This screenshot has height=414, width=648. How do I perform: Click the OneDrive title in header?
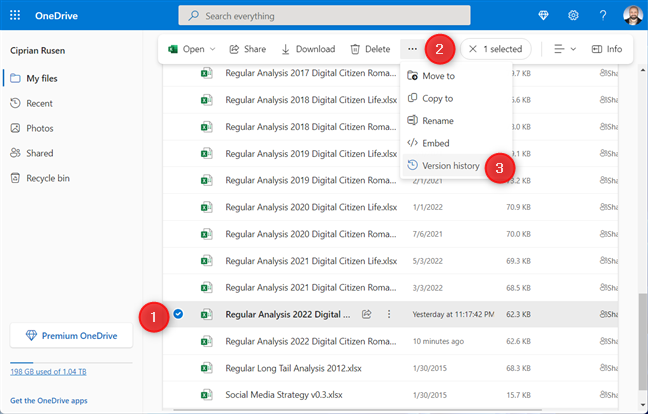(56, 16)
